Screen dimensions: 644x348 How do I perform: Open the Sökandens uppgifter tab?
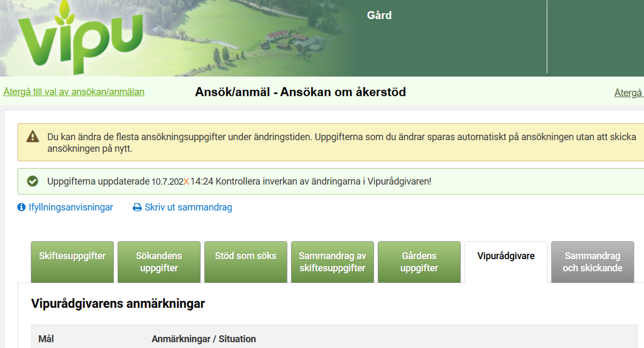tap(159, 262)
